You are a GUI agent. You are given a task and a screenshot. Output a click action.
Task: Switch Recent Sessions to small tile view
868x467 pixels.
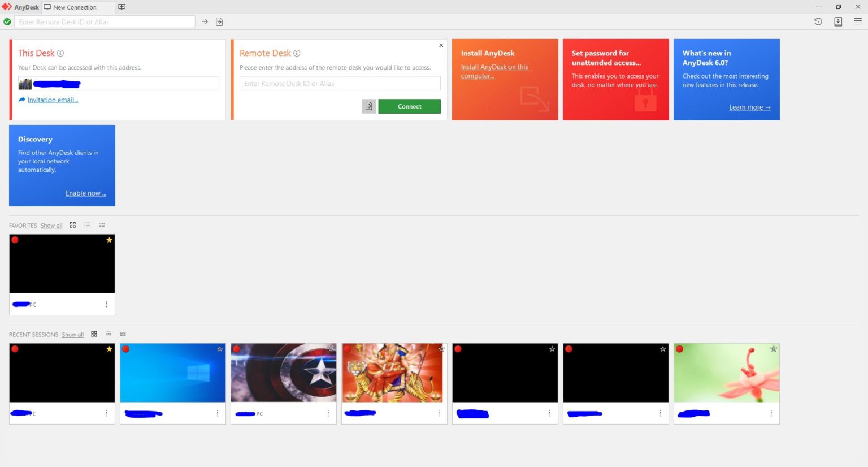123,334
